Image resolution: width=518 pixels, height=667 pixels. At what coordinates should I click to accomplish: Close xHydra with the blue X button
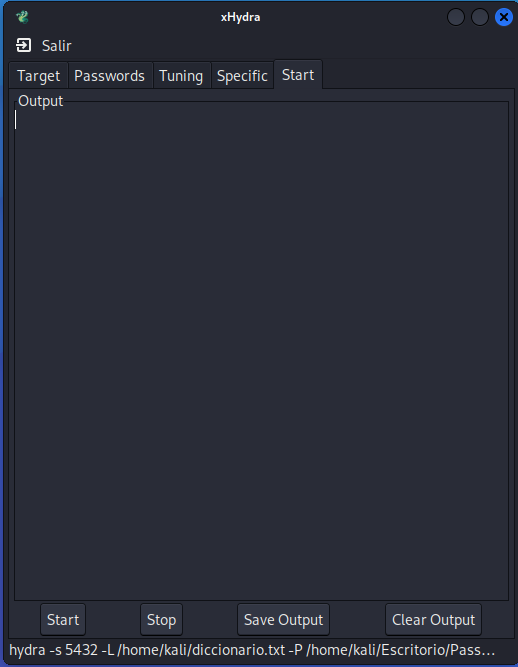(504, 17)
